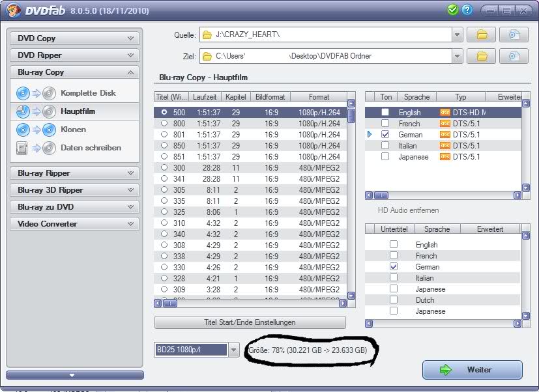
Task: Expand the Blu-ray Ripper section
Action: pos(74,173)
